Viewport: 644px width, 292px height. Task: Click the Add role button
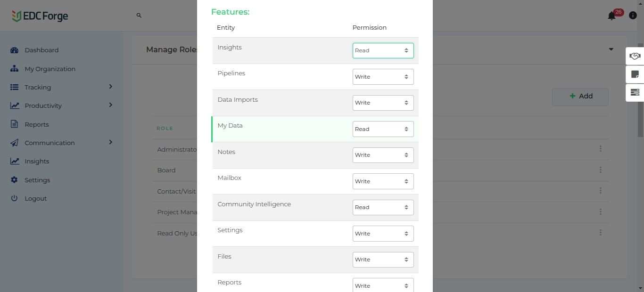coord(580,97)
